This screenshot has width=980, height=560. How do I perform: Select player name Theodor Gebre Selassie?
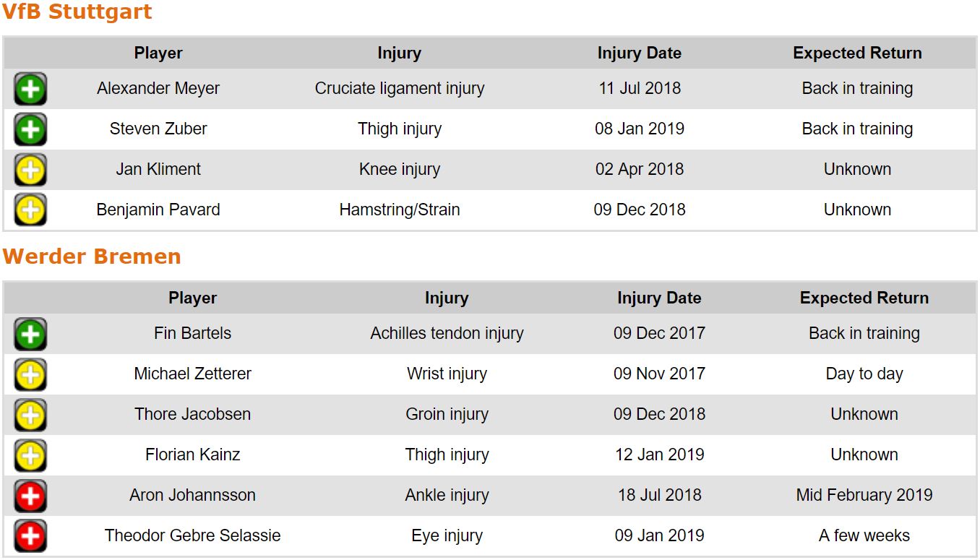(192, 536)
